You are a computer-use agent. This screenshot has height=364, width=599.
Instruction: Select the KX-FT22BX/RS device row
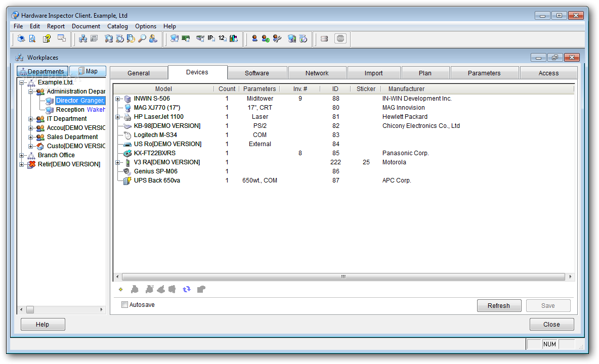155,153
